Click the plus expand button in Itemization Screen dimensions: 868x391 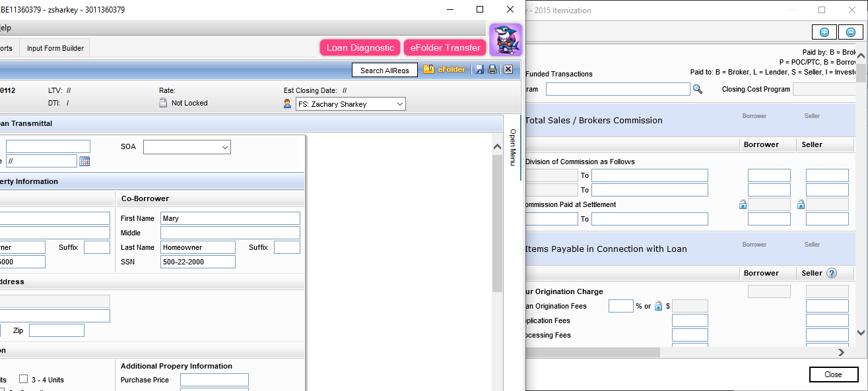(x=824, y=32)
